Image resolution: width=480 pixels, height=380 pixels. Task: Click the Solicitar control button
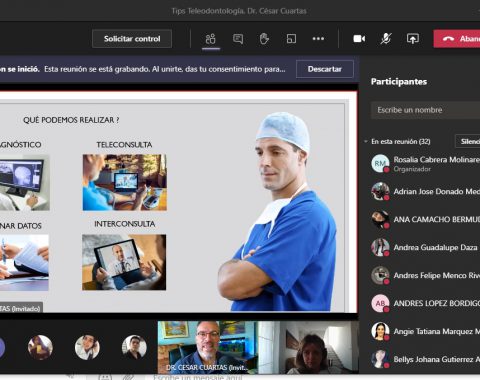[132, 39]
